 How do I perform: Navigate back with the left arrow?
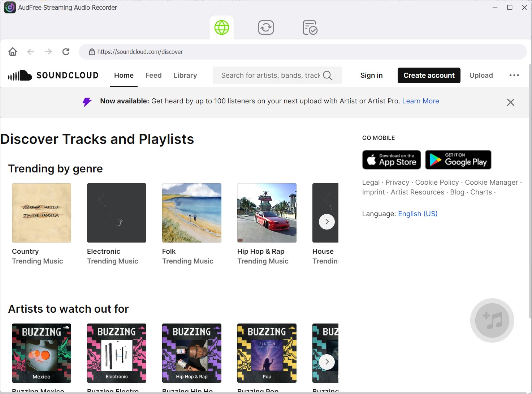coord(30,52)
